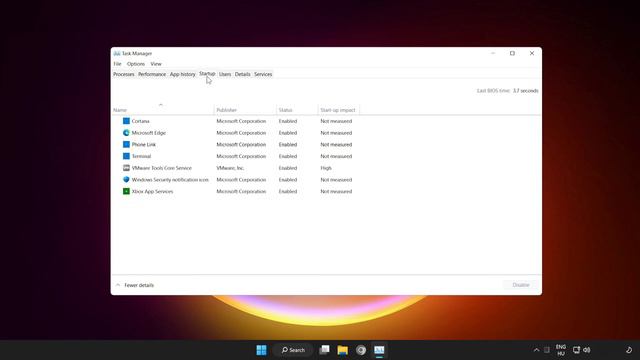Click the Disable button
This screenshot has height=360, width=640.
point(521,285)
